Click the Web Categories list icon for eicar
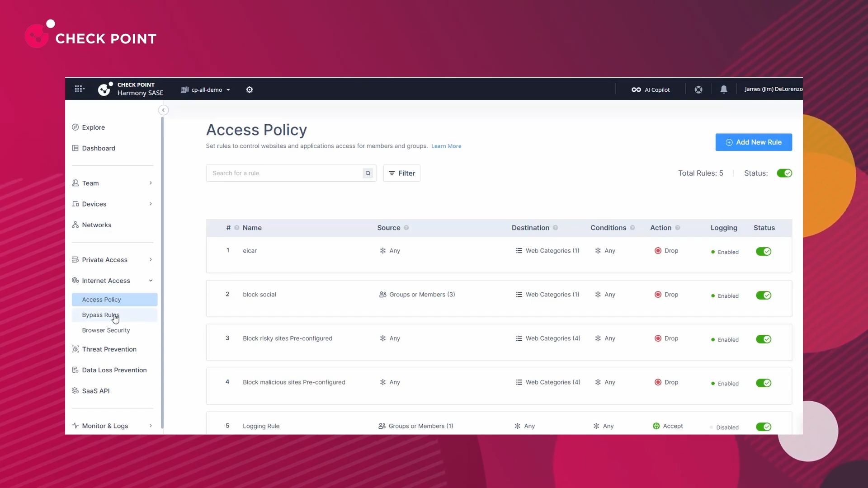This screenshot has height=488, width=868. click(x=519, y=251)
